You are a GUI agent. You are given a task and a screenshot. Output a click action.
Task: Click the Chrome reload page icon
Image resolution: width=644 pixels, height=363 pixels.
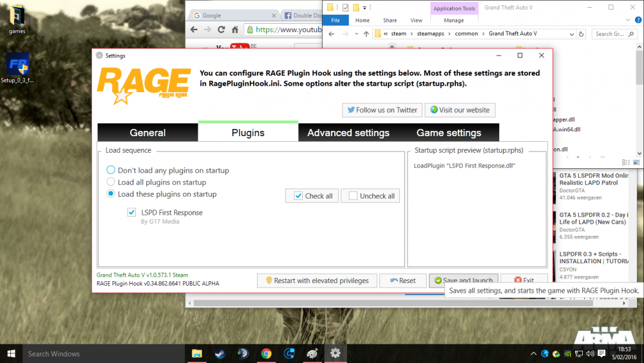221,30
